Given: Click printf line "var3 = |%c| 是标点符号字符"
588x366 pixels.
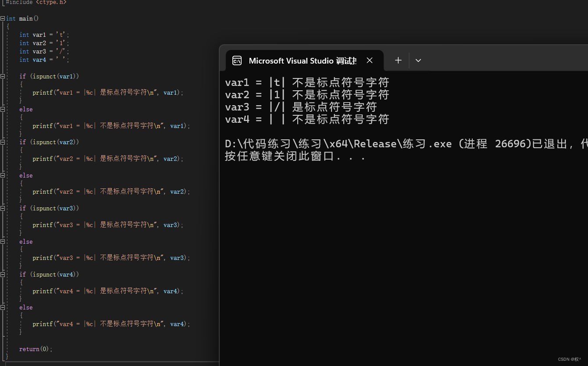Looking at the screenshot, I should pyautogui.click(x=108, y=225).
